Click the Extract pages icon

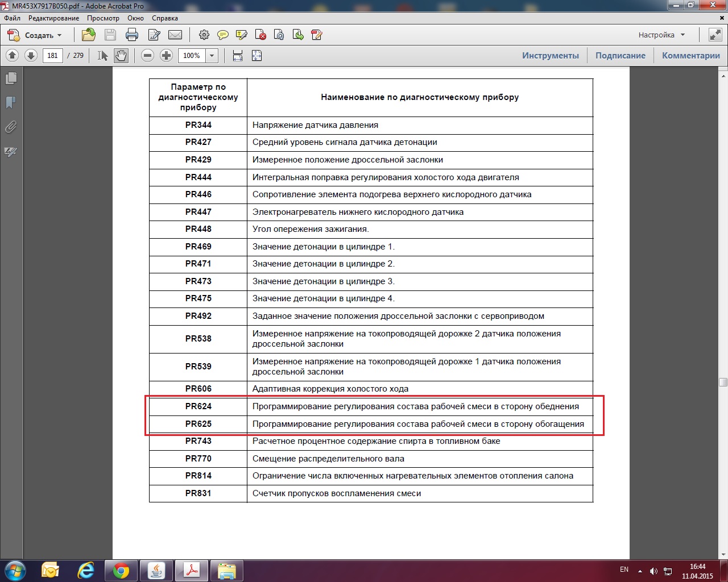tap(298, 35)
